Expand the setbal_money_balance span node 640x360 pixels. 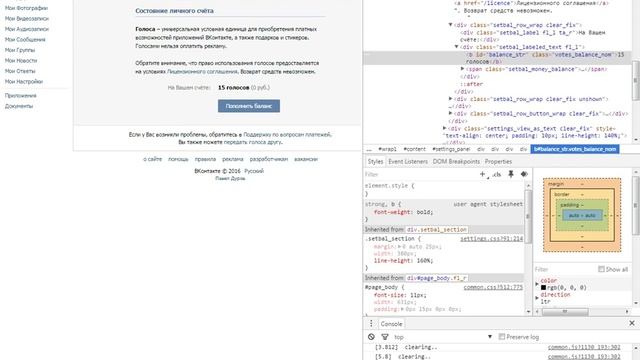tap(462, 69)
